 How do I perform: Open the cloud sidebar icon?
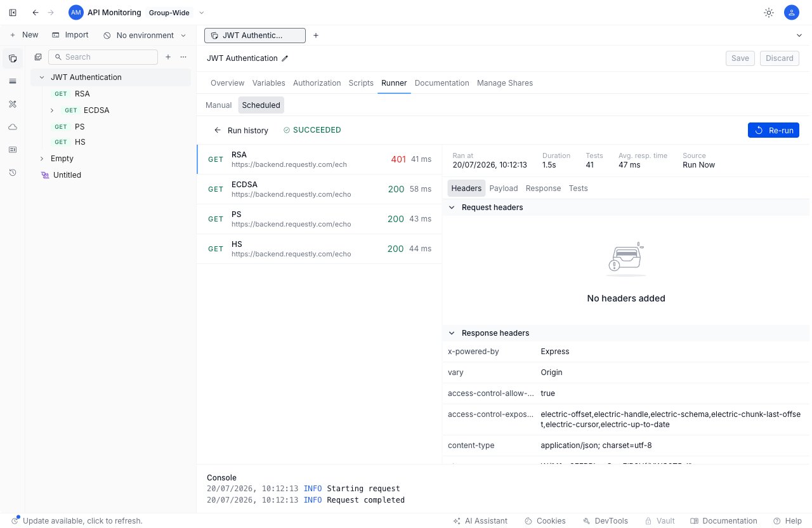[x=13, y=127]
